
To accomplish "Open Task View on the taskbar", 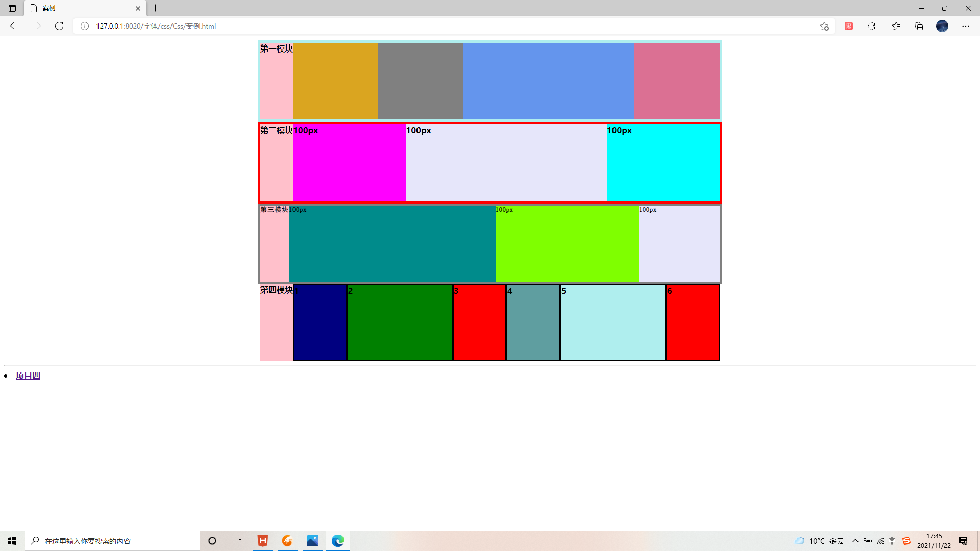I will (236, 540).
